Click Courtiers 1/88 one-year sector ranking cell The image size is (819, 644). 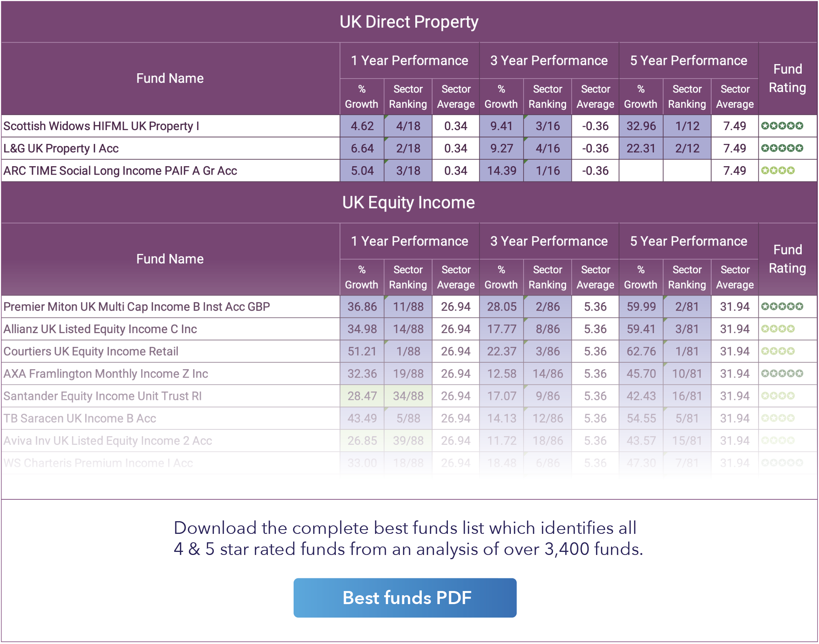click(x=408, y=351)
